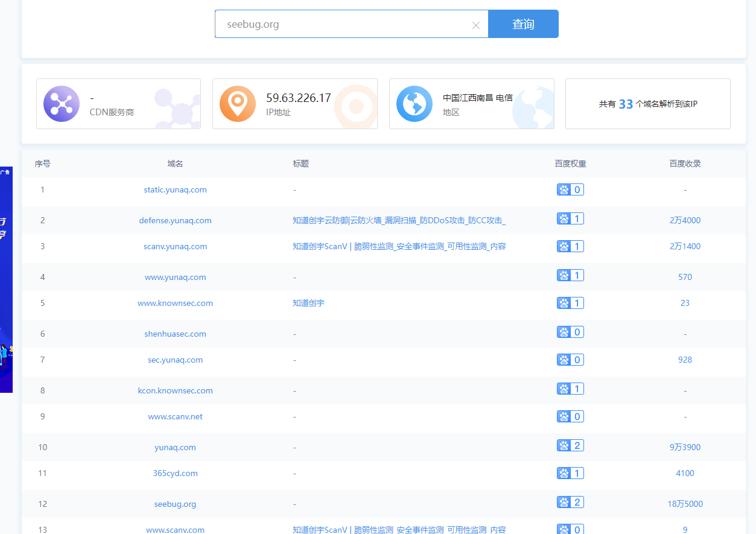Open shenhuasec.com domain link

point(175,334)
